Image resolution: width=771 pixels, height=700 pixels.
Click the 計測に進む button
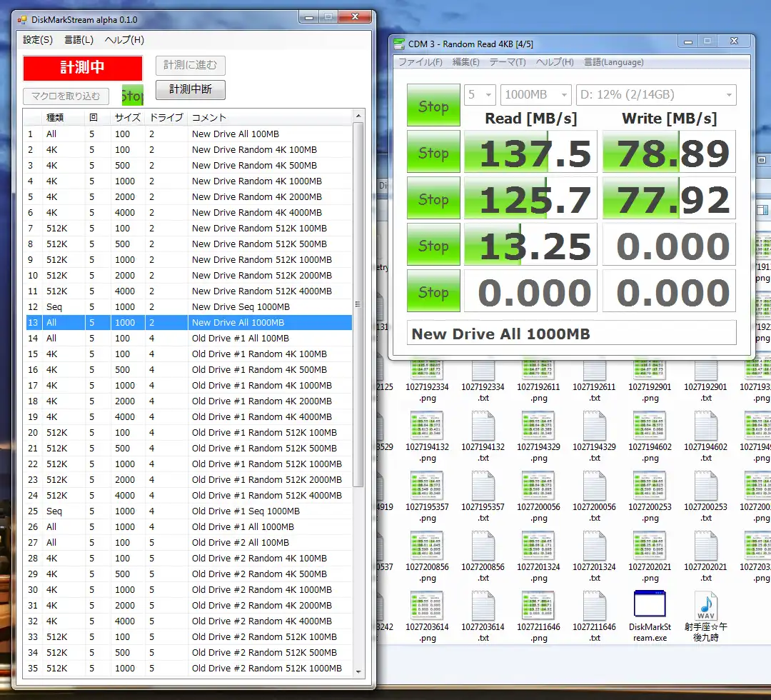191,65
